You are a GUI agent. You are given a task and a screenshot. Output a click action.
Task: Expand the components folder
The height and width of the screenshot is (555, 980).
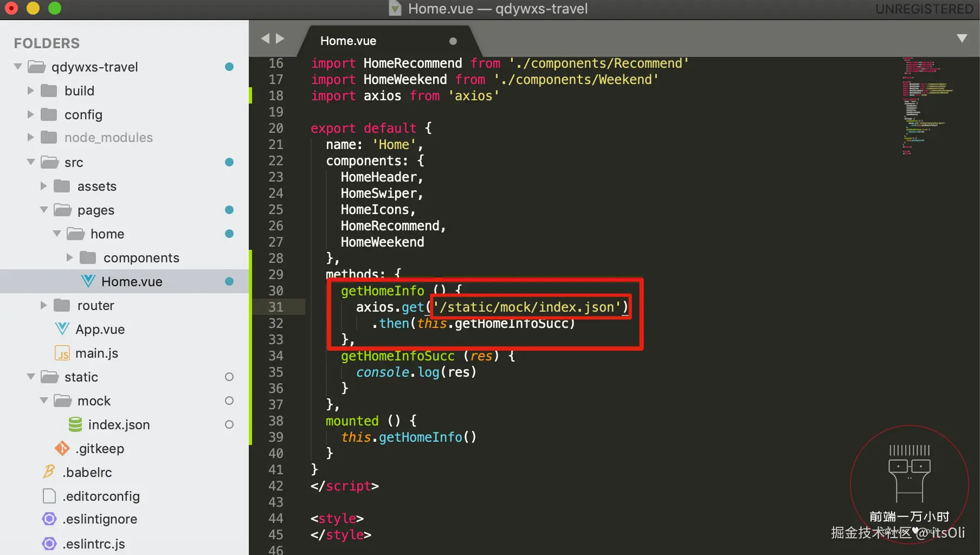(x=70, y=257)
